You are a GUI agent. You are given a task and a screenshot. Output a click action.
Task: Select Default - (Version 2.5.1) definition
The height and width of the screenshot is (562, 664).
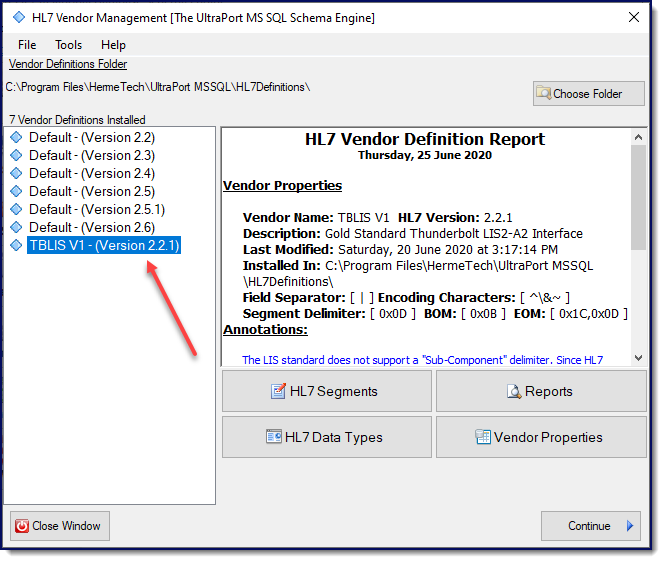(x=96, y=209)
